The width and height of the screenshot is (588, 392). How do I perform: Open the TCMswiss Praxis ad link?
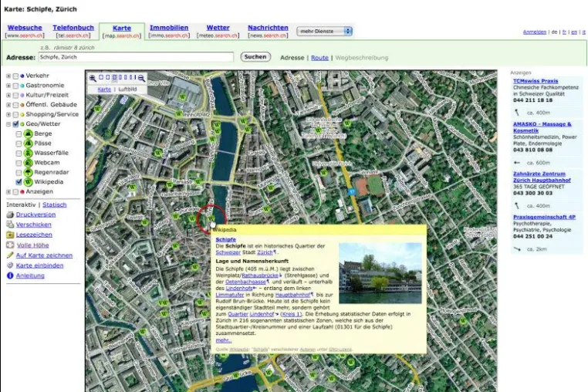[536, 81]
